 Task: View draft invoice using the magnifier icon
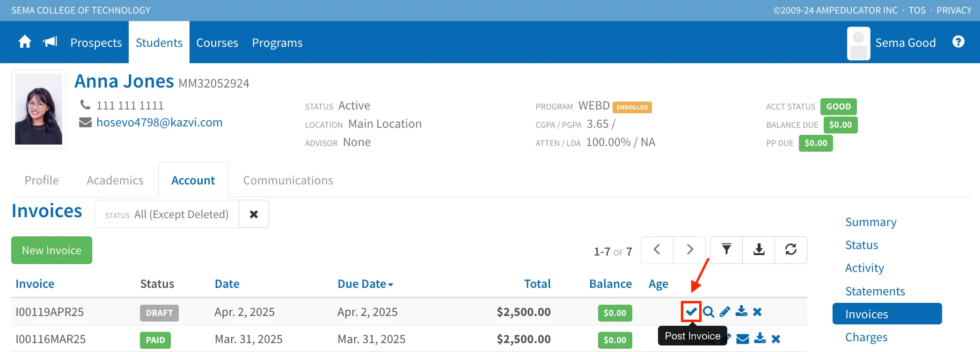(709, 312)
